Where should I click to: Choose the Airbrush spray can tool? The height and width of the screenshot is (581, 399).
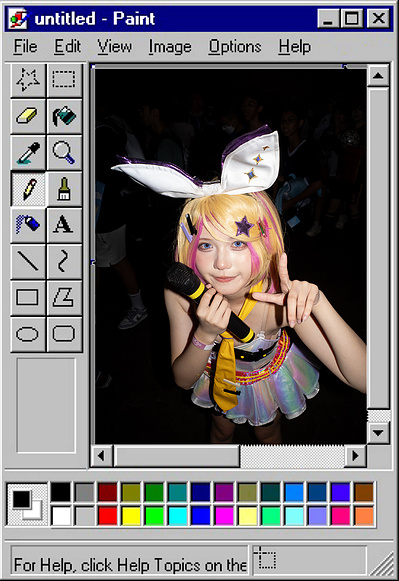[28, 225]
